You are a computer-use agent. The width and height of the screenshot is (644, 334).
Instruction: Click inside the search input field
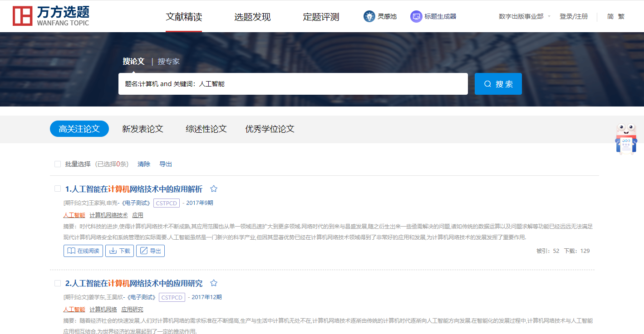tap(293, 83)
